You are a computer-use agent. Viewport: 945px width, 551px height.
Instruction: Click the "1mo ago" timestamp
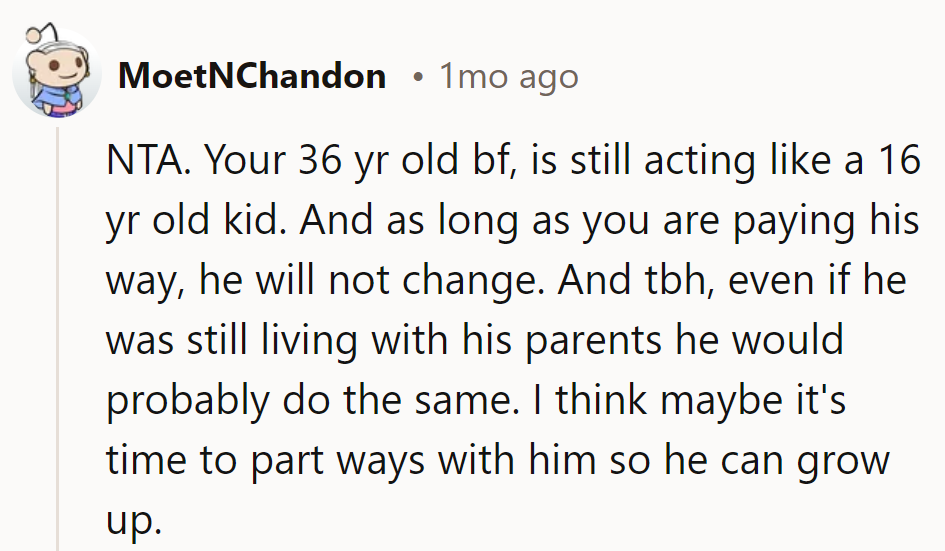pyautogui.click(x=508, y=77)
